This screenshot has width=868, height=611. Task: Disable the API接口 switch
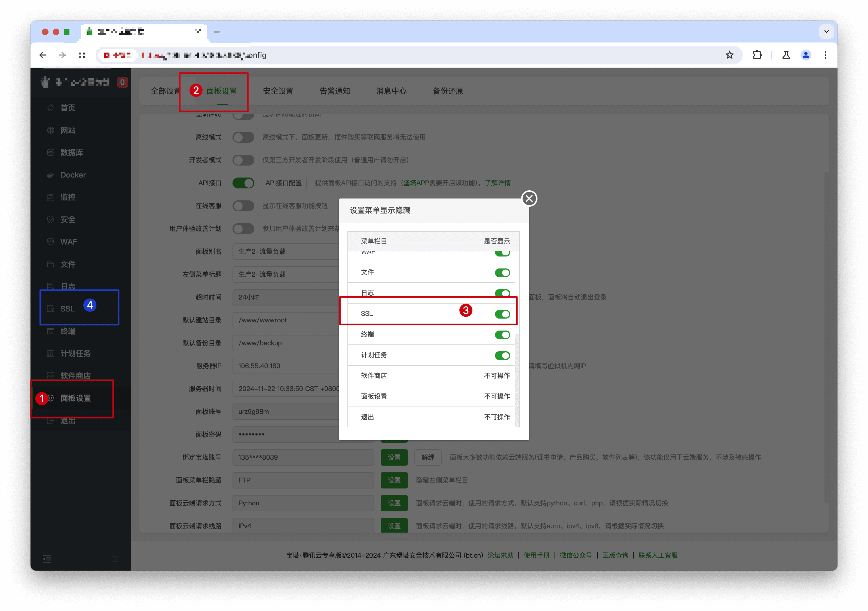243,183
